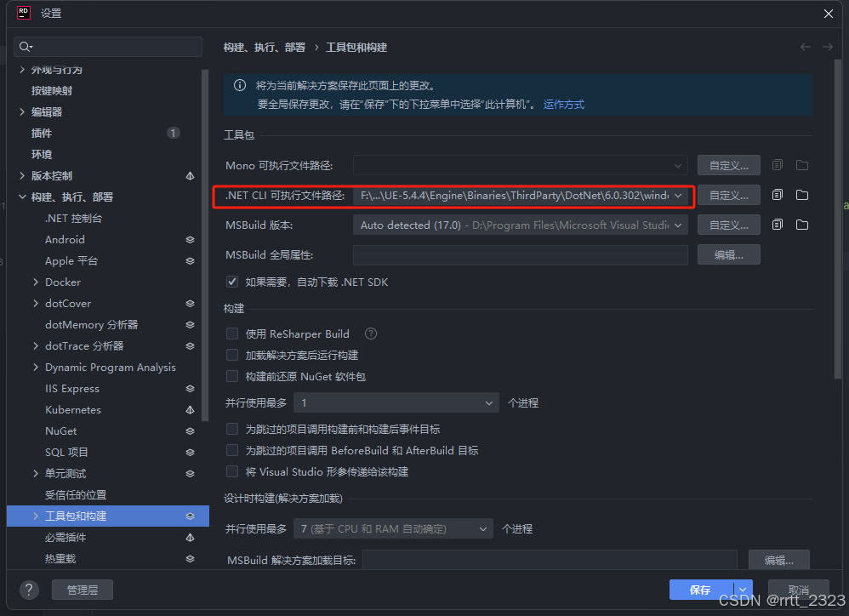
Task: Expand the 单元测试 tree node
Action: pyautogui.click(x=36, y=474)
